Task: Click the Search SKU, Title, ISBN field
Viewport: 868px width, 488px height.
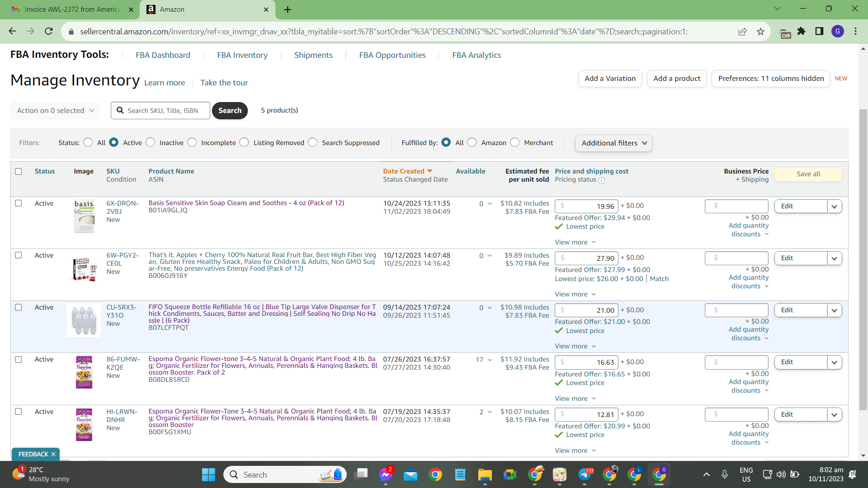Action: pyautogui.click(x=160, y=110)
